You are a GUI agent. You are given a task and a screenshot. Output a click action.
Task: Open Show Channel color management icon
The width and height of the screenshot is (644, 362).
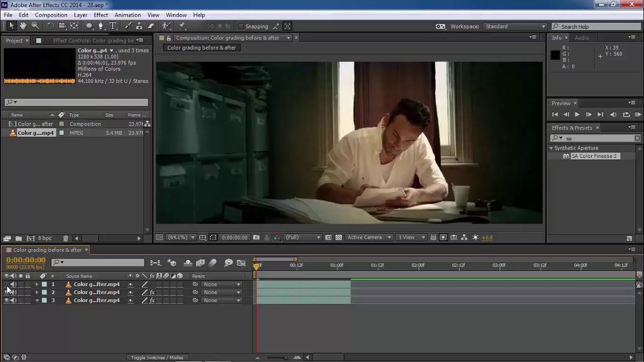pos(277,237)
